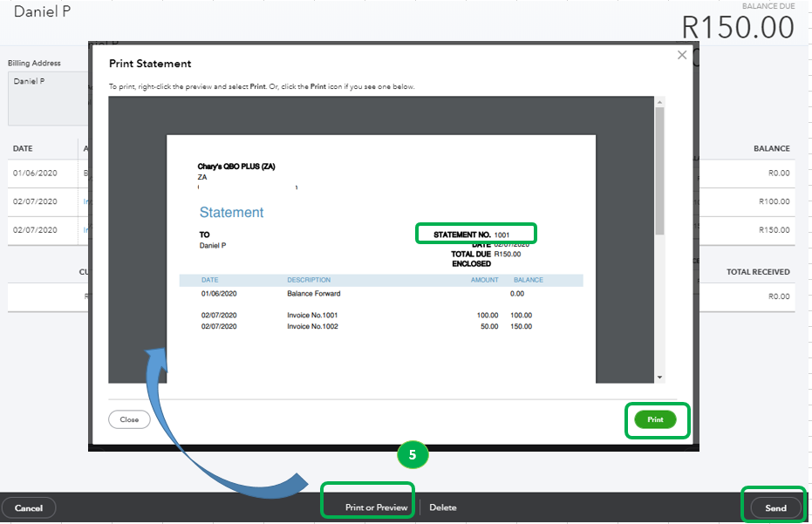The height and width of the screenshot is (524, 812).
Task: Click Invoice No.1001 row description
Action: coord(312,315)
